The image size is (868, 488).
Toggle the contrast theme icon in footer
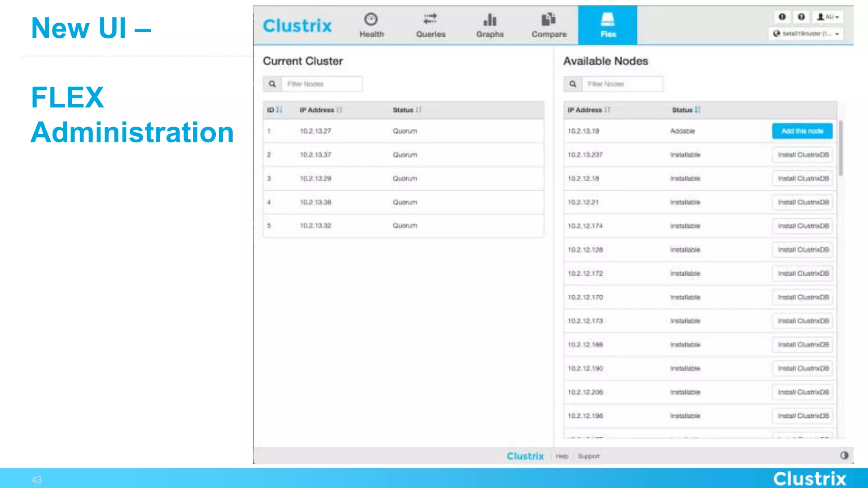coord(844,455)
